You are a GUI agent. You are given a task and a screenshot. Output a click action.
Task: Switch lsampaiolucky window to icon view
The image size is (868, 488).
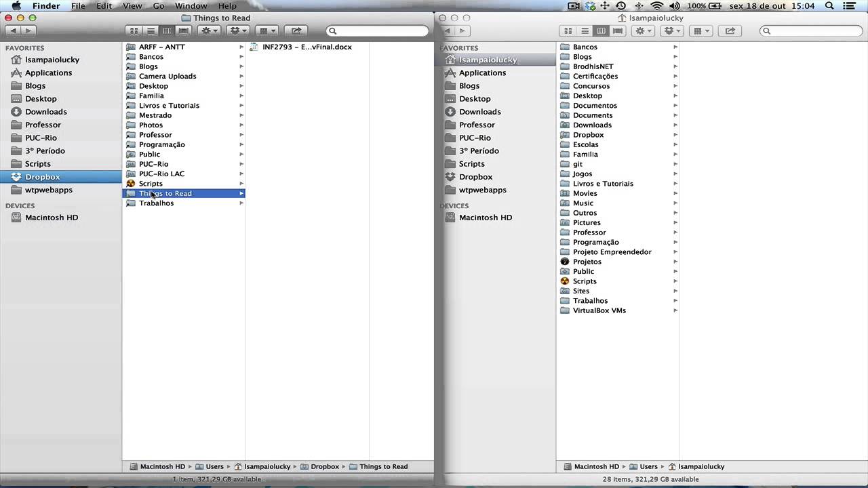[568, 30]
